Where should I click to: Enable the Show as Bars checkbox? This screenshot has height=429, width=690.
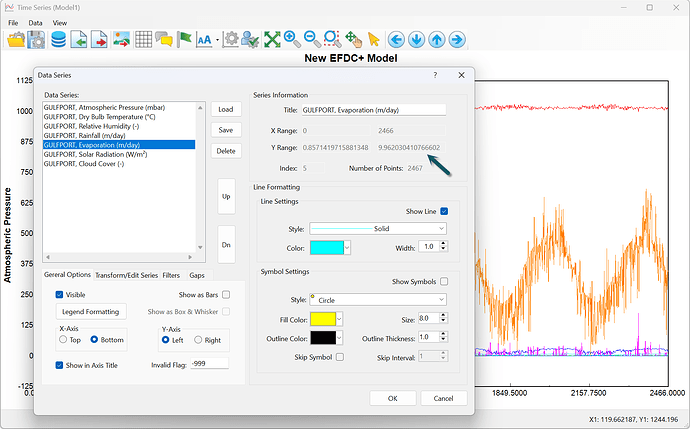coord(226,295)
